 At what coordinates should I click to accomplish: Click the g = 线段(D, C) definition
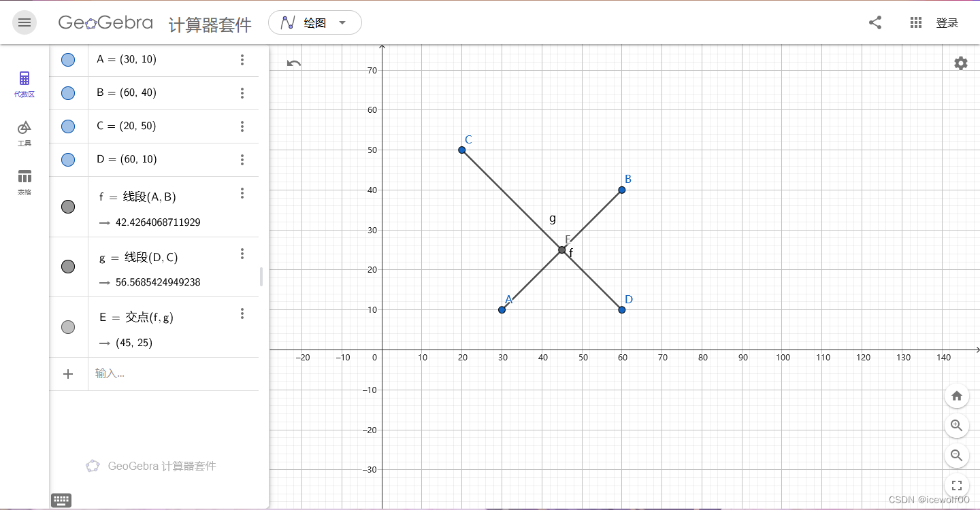coord(139,258)
